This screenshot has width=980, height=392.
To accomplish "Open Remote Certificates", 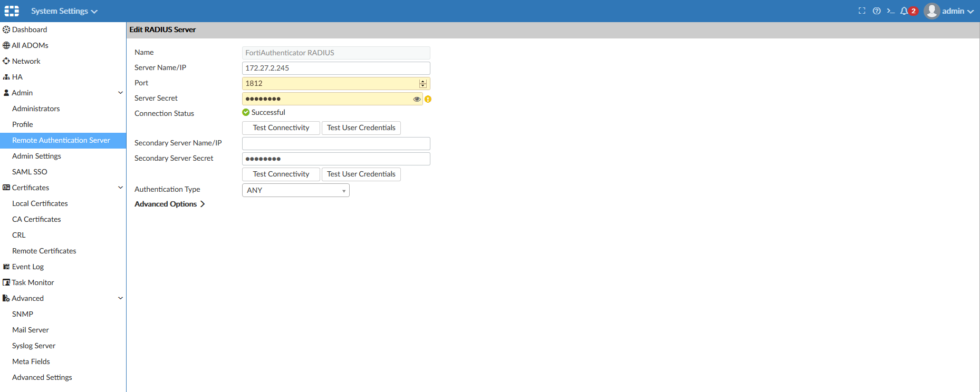I will pos(44,251).
